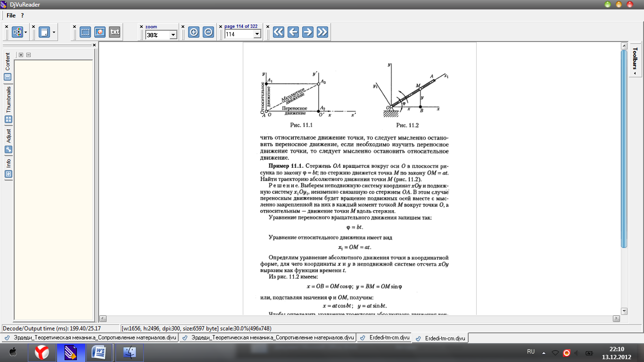The height and width of the screenshot is (362, 644).
Task: Click the page dimensions and scale status text
Action: click(x=197, y=328)
